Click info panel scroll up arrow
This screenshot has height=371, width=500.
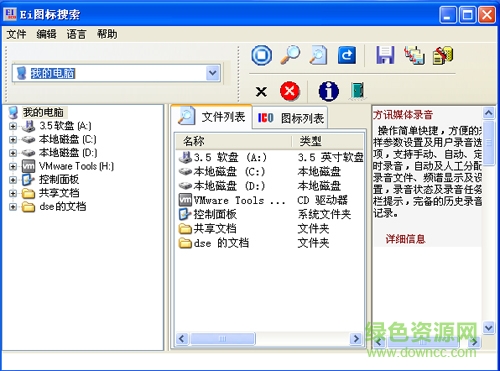[488, 113]
